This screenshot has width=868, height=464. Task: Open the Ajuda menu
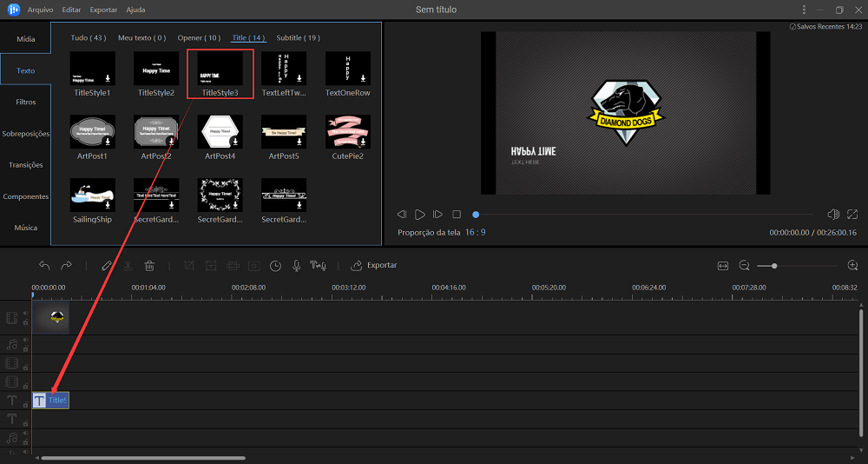click(x=135, y=10)
